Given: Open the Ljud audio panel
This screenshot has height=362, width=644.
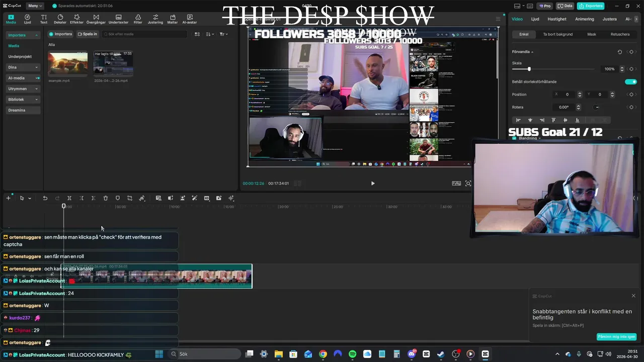Looking at the screenshot, I should point(27,19).
